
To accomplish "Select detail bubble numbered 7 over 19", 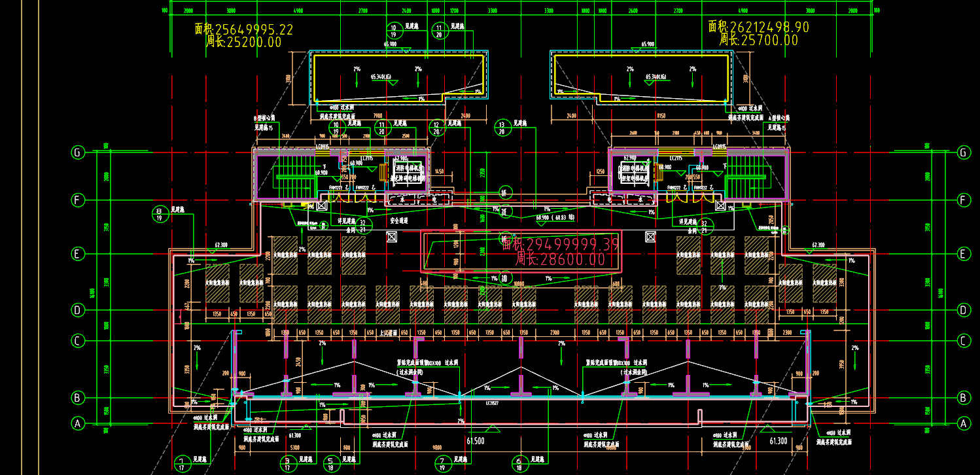I will [443, 463].
